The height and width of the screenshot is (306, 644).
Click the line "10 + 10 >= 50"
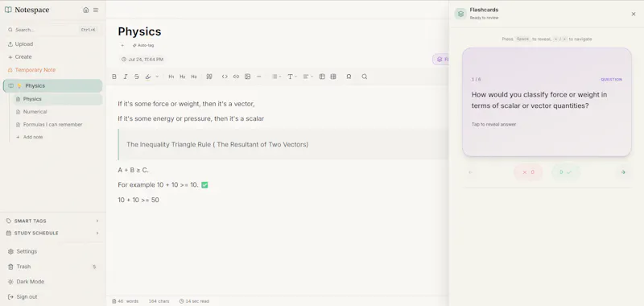(x=138, y=200)
